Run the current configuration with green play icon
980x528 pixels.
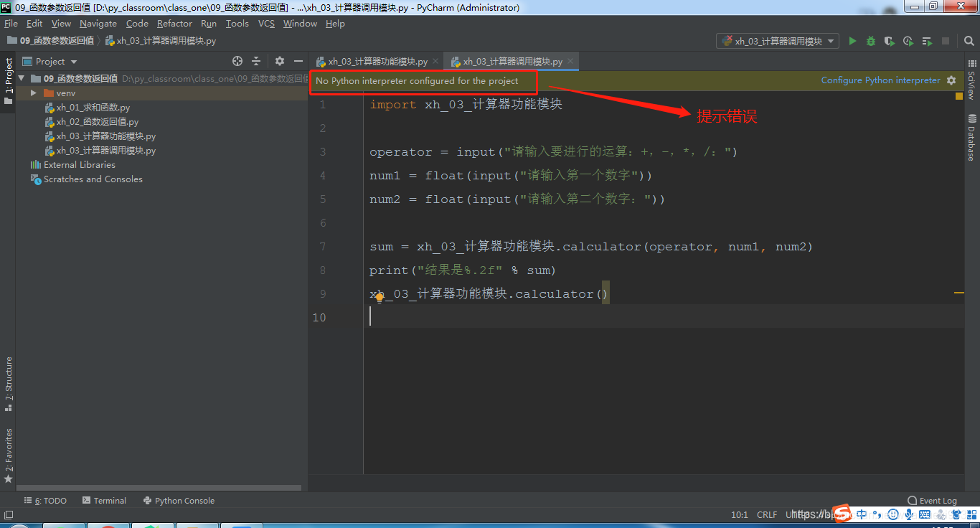tap(852, 41)
